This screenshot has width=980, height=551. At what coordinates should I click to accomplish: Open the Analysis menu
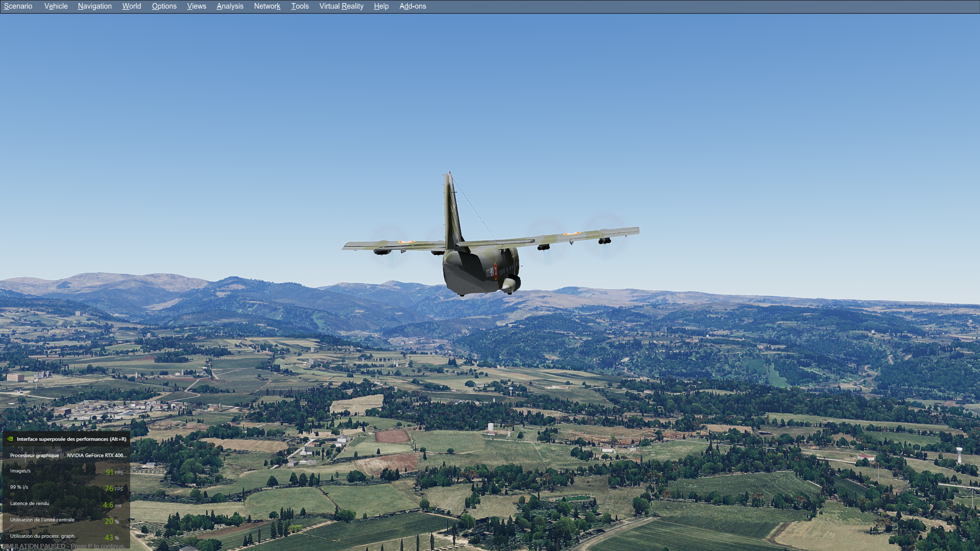[x=230, y=6]
